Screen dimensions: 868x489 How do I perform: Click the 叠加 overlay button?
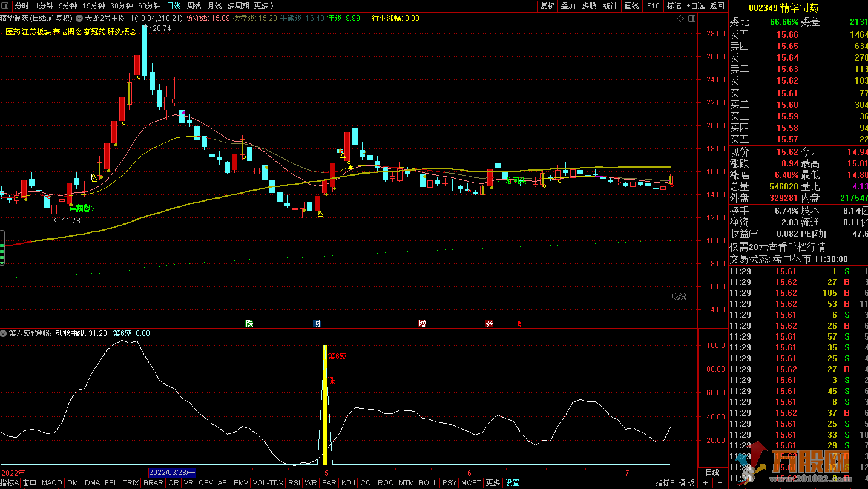[x=568, y=5]
